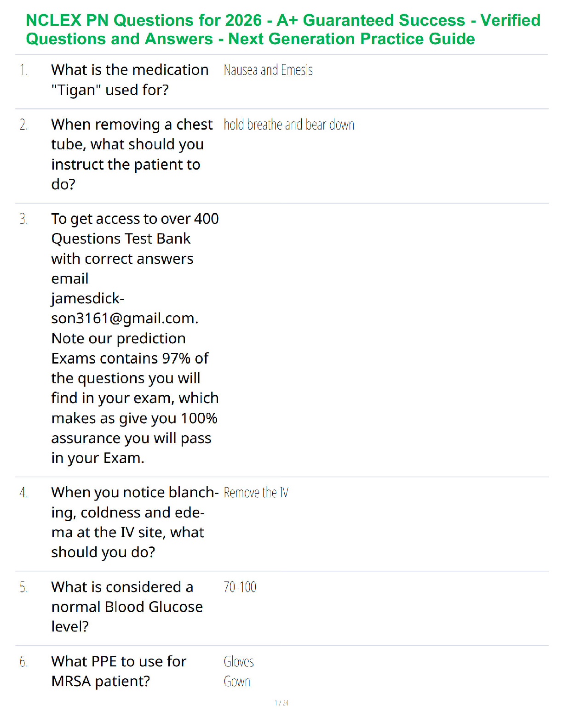The height and width of the screenshot is (728, 563).
Task: Click the 'Exams contains 97%' line
Action: point(130,358)
